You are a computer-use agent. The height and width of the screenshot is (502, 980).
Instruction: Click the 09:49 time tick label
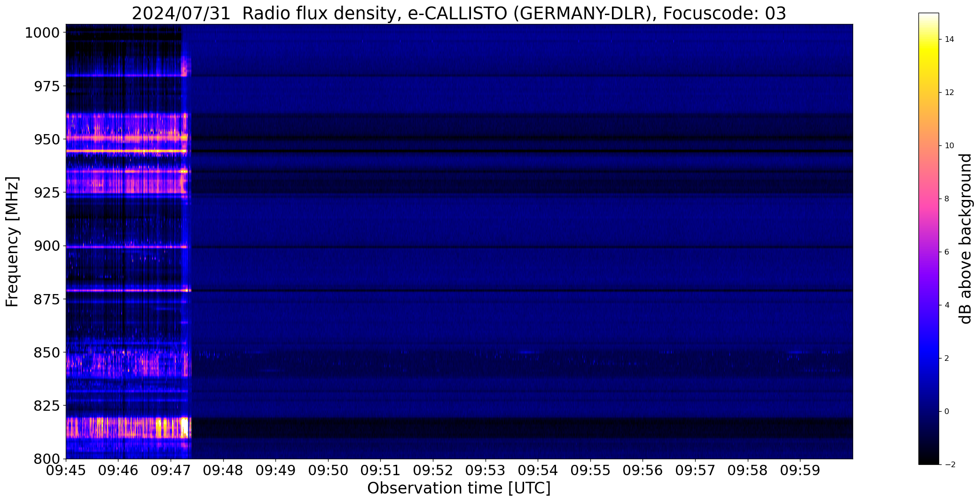coord(276,470)
